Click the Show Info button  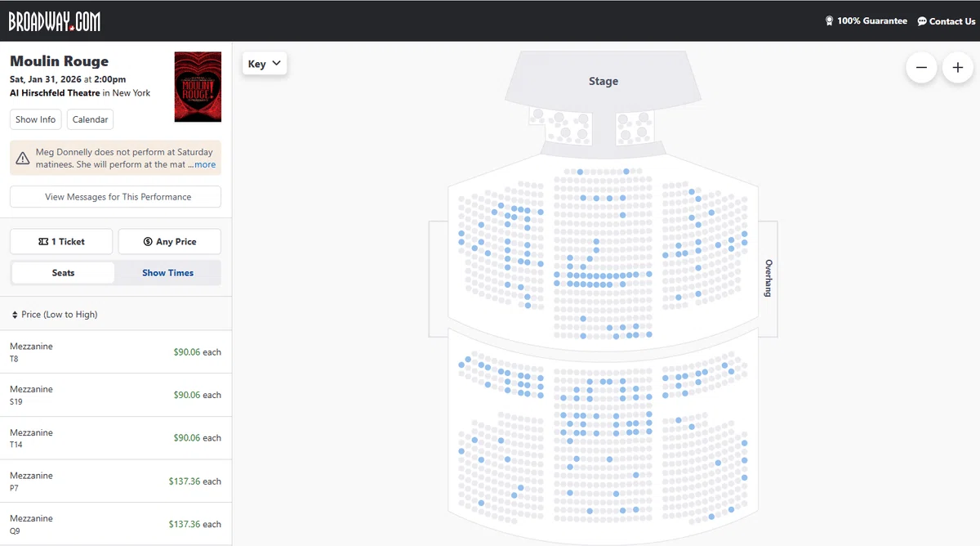(36, 119)
